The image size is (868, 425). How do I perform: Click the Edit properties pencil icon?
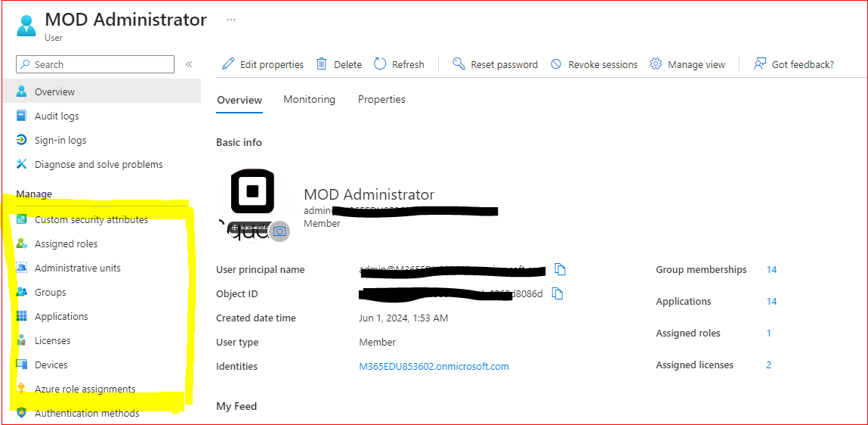point(228,64)
